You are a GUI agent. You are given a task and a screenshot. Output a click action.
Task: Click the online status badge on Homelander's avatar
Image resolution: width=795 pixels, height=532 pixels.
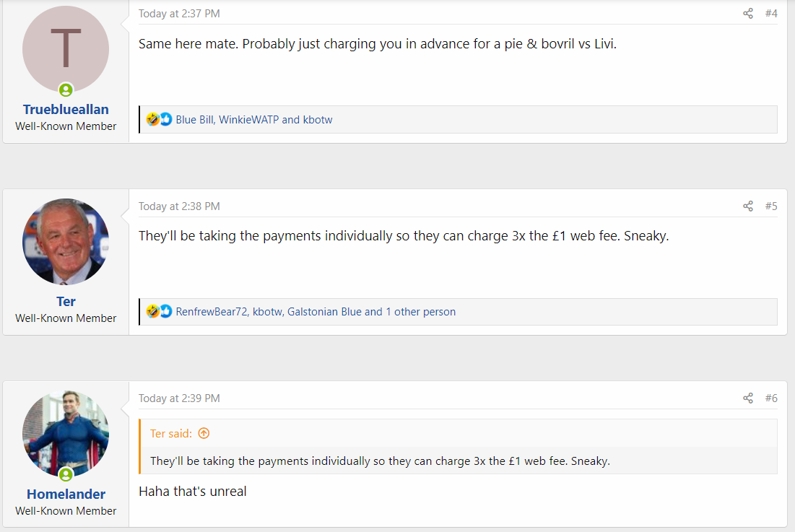click(x=66, y=475)
